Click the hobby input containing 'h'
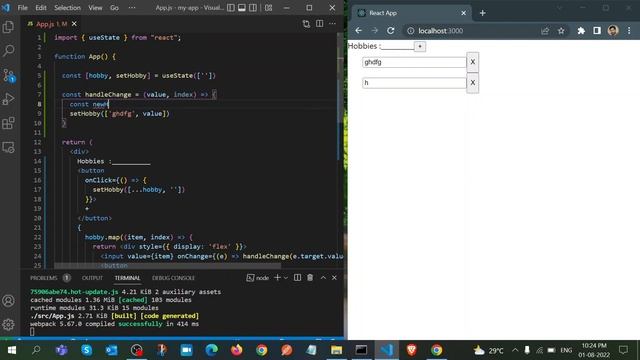Image resolution: width=640 pixels, height=360 pixels. (x=414, y=83)
